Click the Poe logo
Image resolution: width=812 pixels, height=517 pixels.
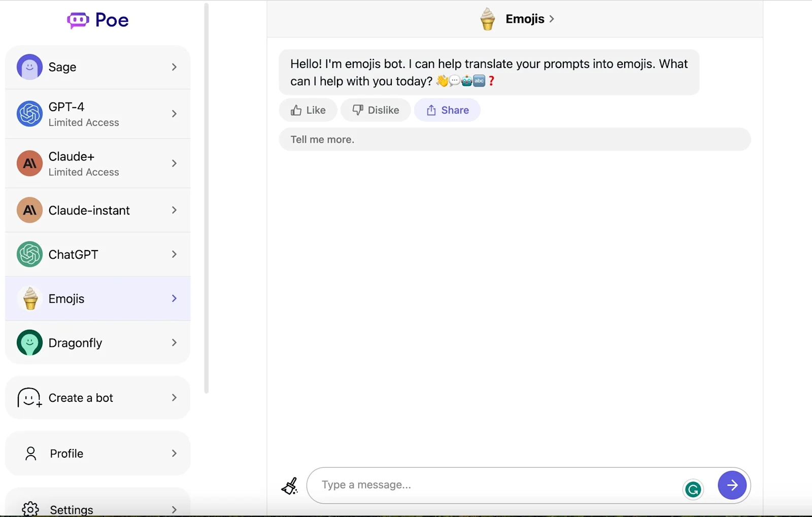97,20
